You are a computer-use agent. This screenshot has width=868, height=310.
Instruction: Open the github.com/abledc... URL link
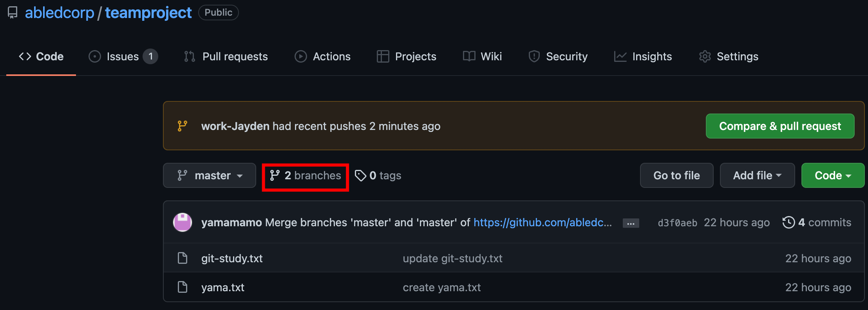click(x=542, y=222)
